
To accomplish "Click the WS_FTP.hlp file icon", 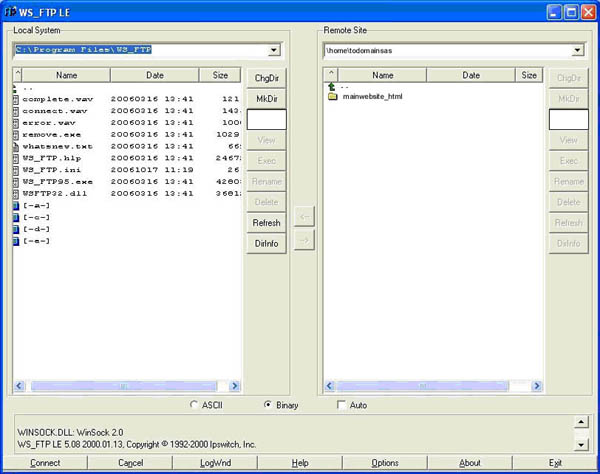I will [16, 158].
